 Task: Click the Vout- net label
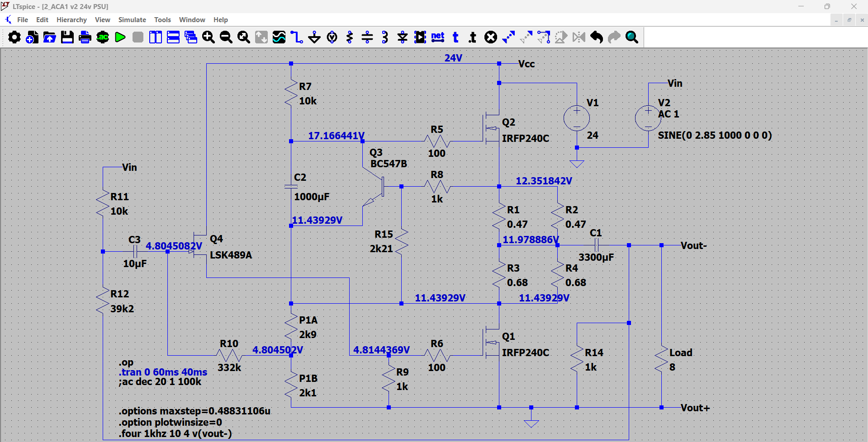pyautogui.click(x=693, y=245)
